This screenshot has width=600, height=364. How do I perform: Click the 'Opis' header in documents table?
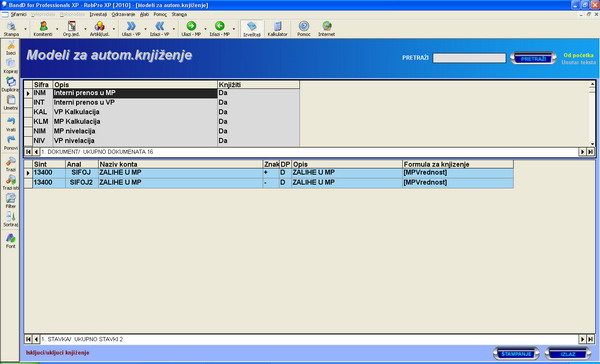[x=135, y=85]
